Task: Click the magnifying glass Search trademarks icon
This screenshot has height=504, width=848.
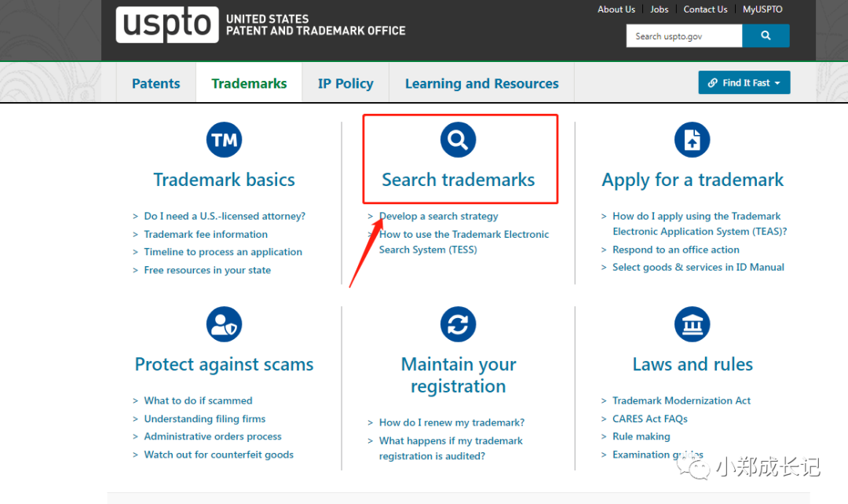Action: [x=458, y=141]
